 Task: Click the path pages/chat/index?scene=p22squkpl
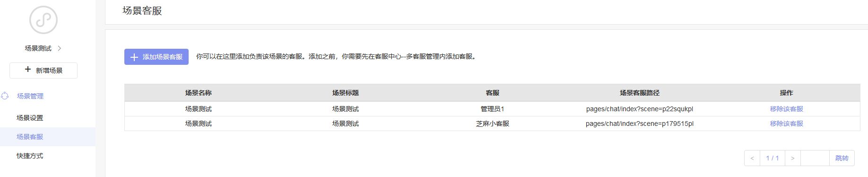[640, 109]
